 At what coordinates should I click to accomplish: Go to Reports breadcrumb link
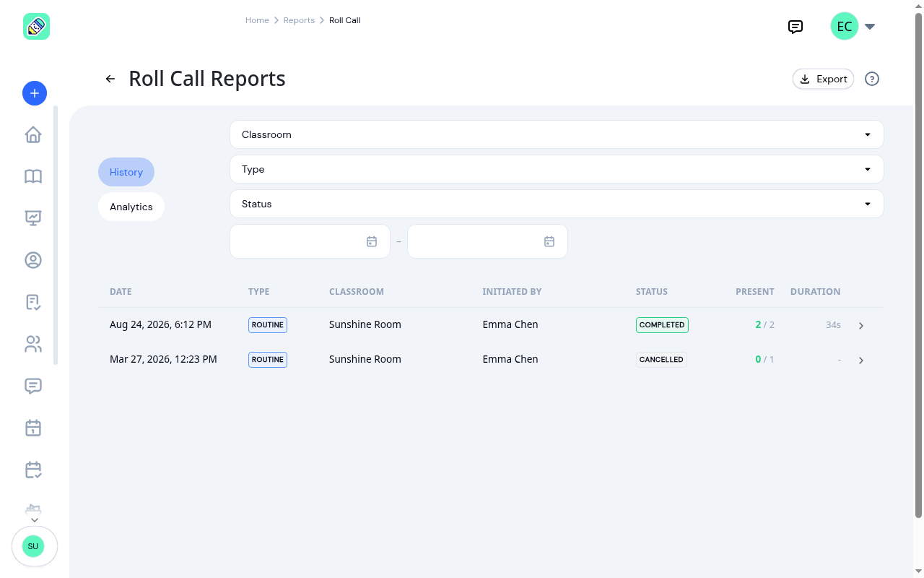tap(299, 20)
